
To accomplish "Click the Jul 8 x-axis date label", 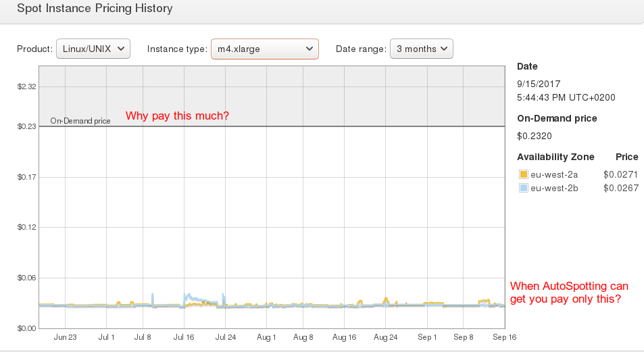I will (143, 337).
